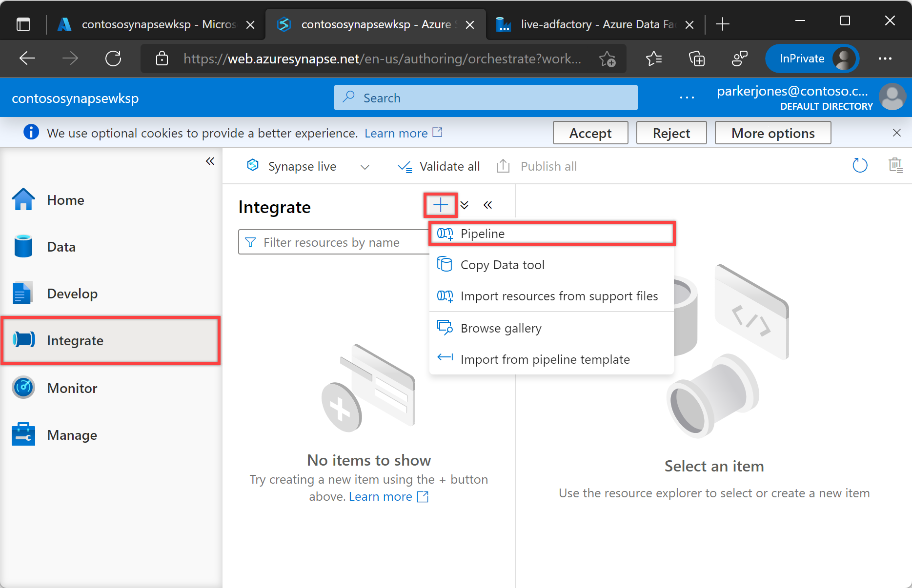Choose Copy Data tool menu item
The height and width of the screenshot is (588, 912).
click(502, 265)
